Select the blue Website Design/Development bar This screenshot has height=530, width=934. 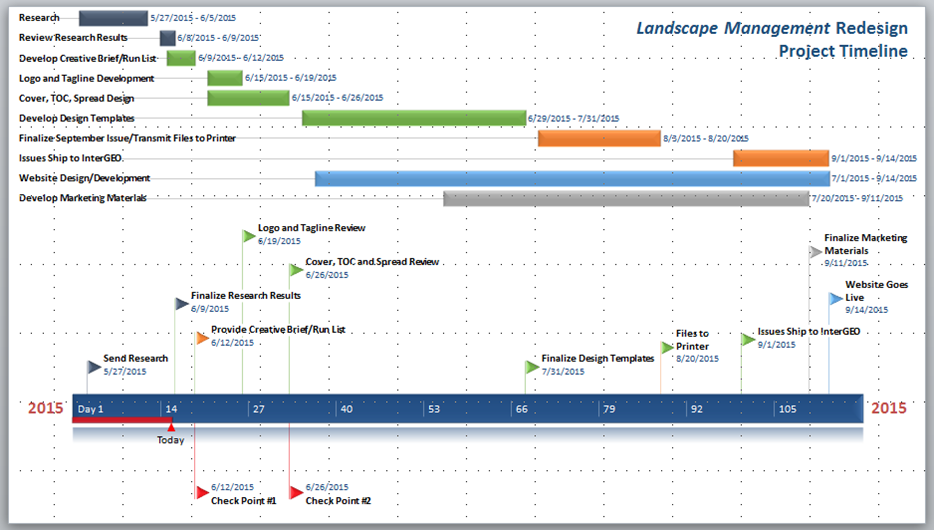click(x=571, y=178)
